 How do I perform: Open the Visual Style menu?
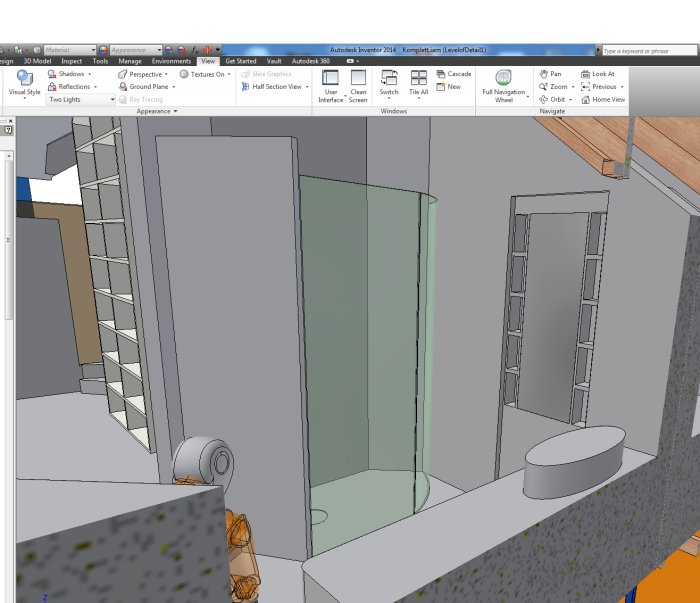click(x=25, y=83)
